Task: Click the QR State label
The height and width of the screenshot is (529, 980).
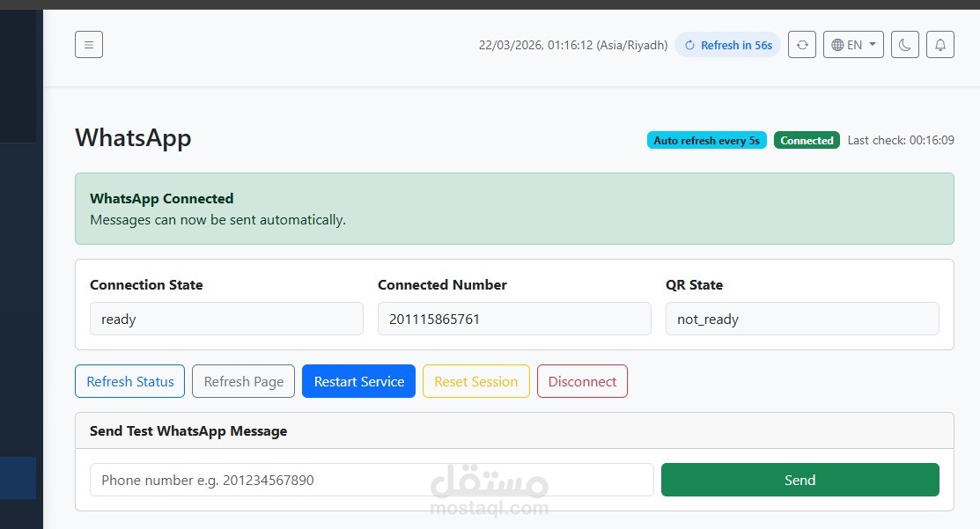Action: (x=695, y=285)
